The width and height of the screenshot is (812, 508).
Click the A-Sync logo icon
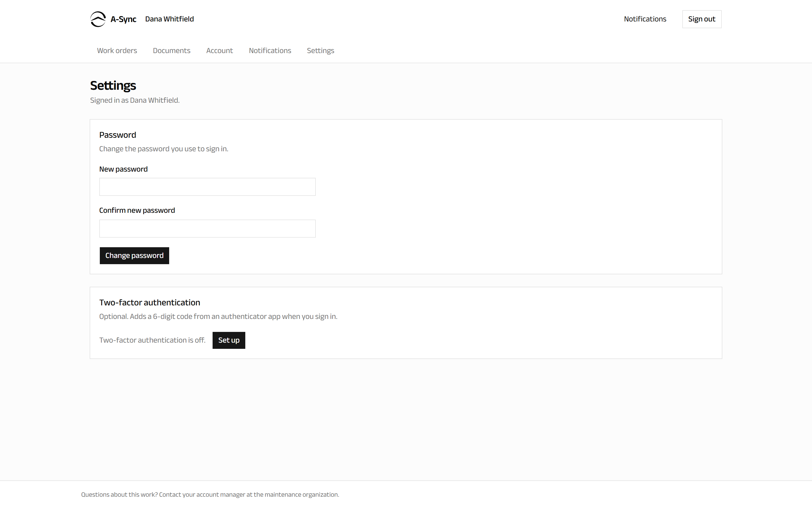coord(98,19)
